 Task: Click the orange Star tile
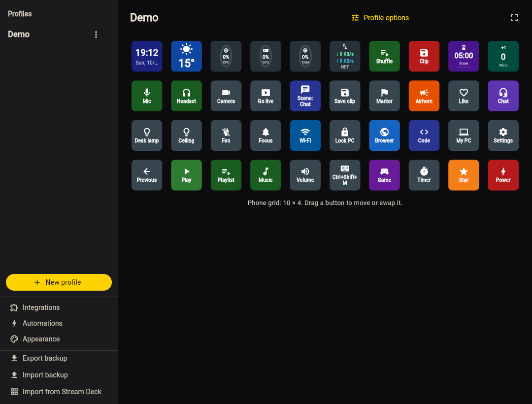[464, 175]
